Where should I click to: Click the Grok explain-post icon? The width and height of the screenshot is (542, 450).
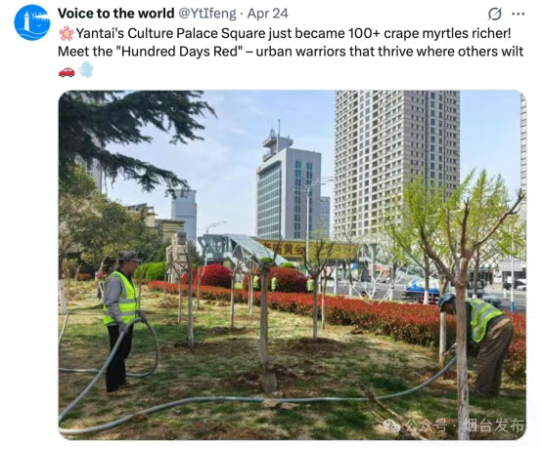pos(495,14)
